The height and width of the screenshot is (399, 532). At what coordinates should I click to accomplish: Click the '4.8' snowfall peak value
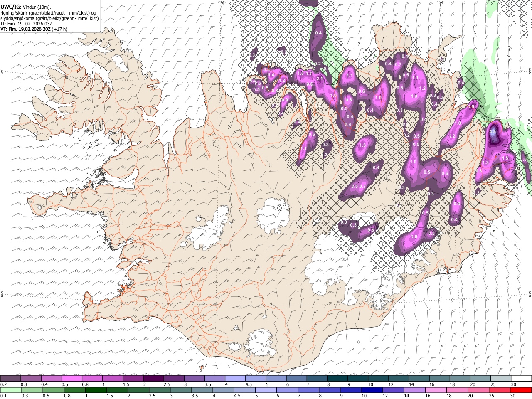pos(493,132)
